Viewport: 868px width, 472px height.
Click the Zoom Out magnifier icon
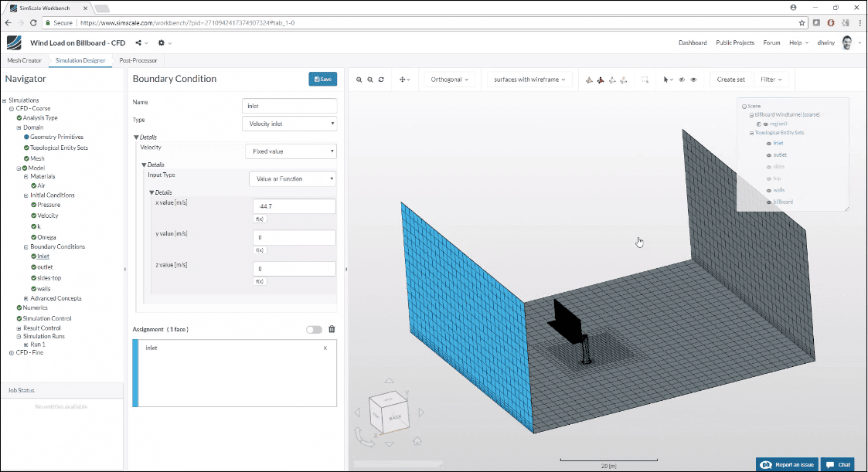369,79
